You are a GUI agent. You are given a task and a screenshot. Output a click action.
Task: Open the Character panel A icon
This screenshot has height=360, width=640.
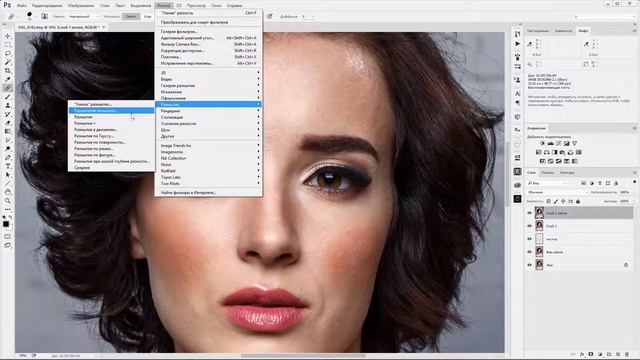coord(518,94)
